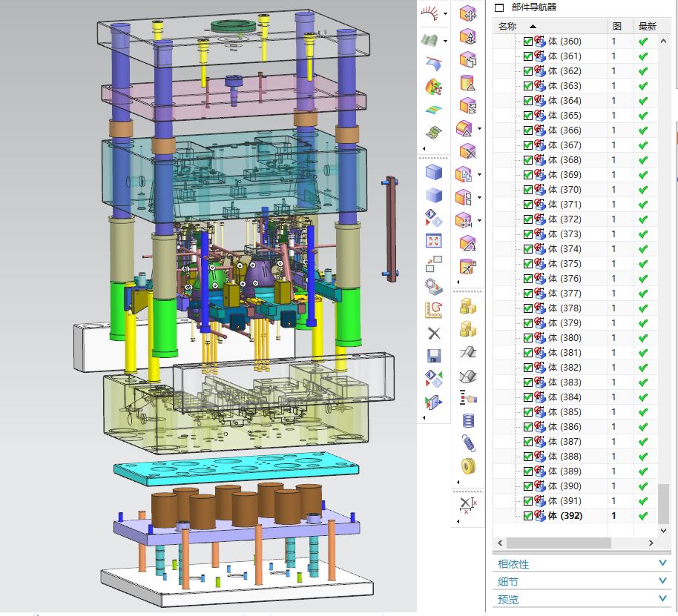Viewport: 678px width, 616px height.
Task: Hide body 体 (385) via its checkbox
Action: click(x=528, y=412)
